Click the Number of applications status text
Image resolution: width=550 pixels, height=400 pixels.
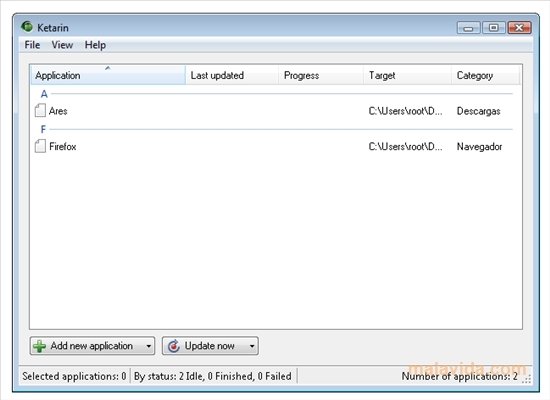point(460,376)
